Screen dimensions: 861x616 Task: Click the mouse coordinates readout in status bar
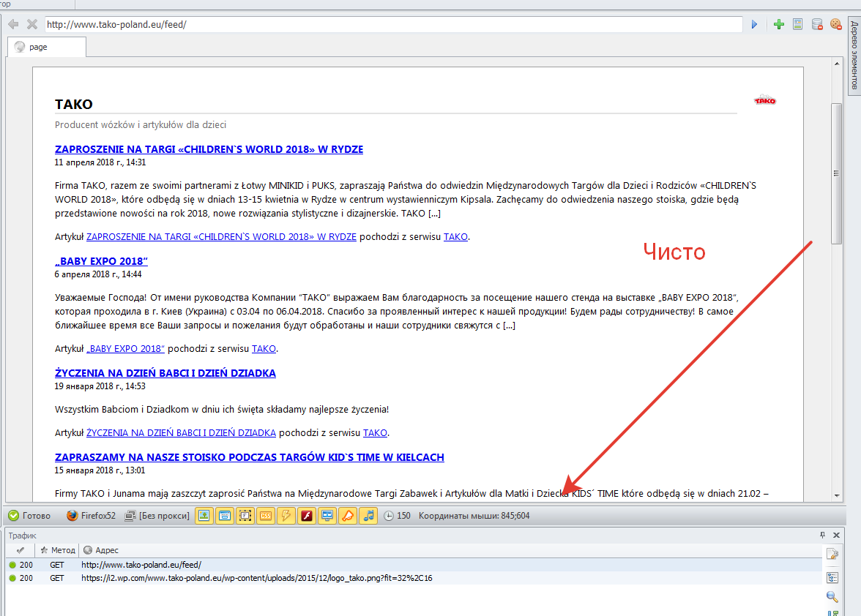474,516
